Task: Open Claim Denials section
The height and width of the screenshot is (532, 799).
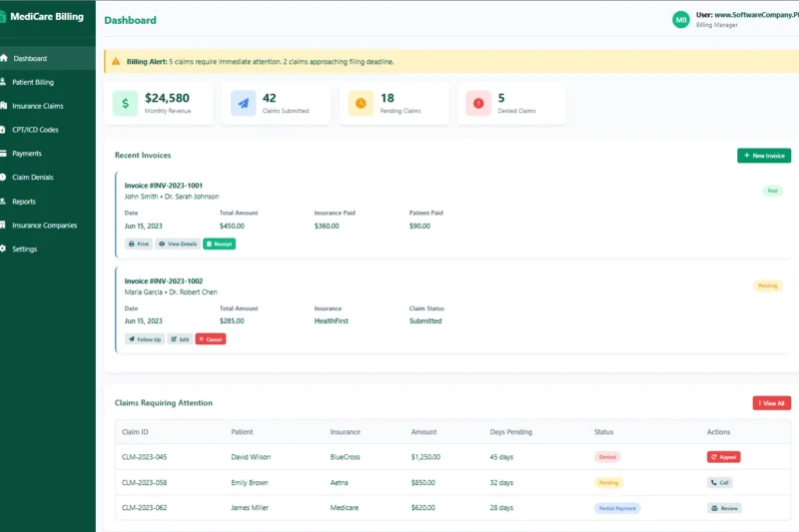Action: (x=47, y=177)
